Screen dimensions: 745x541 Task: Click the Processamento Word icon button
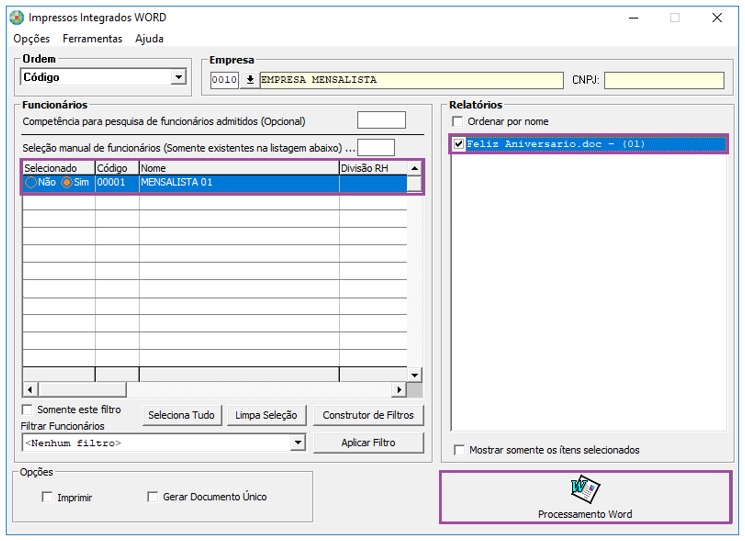pos(585,497)
